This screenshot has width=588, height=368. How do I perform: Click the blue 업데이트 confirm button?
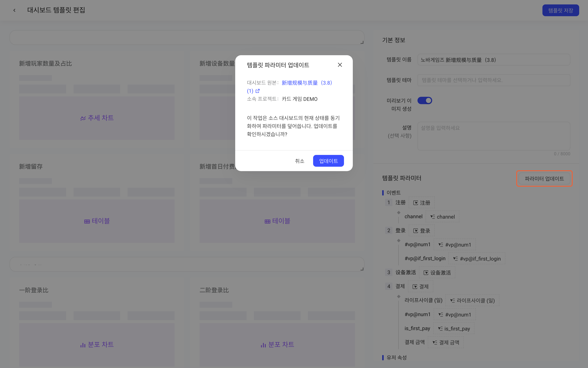[x=328, y=161]
